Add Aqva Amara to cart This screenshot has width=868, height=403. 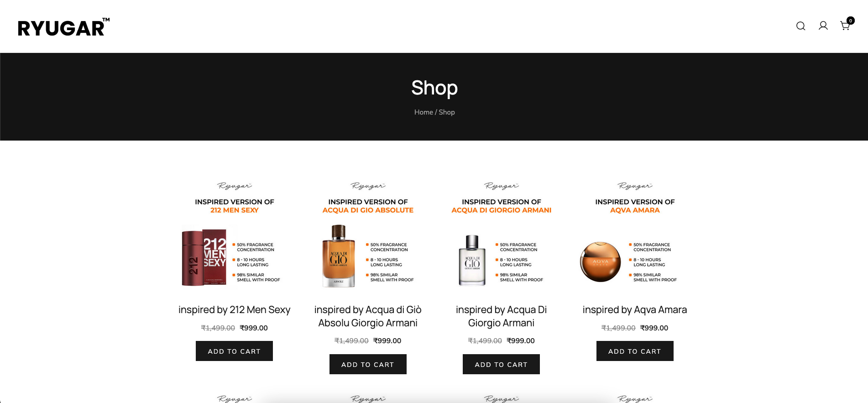pyautogui.click(x=635, y=351)
